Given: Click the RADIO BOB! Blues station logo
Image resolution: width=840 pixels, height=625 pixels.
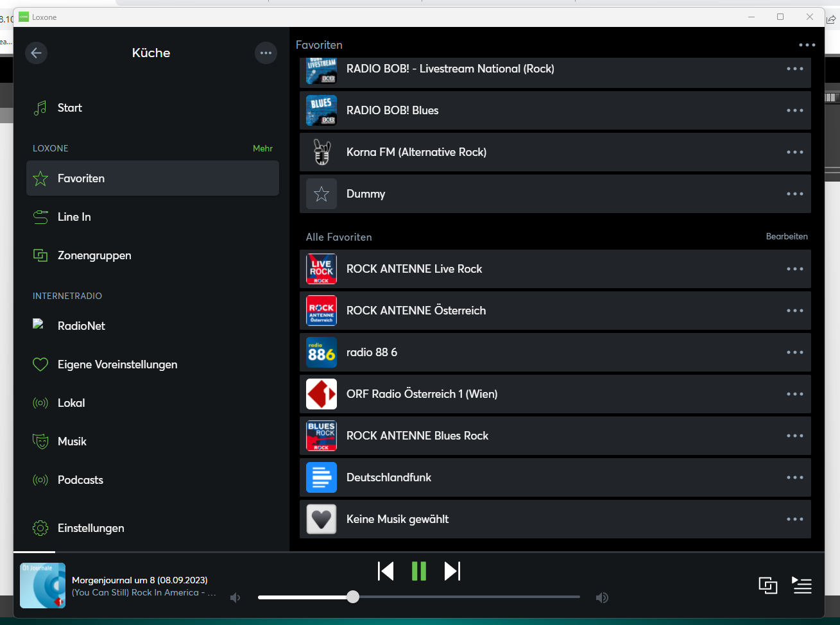Looking at the screenshot, I should click(x=321, y=110).
